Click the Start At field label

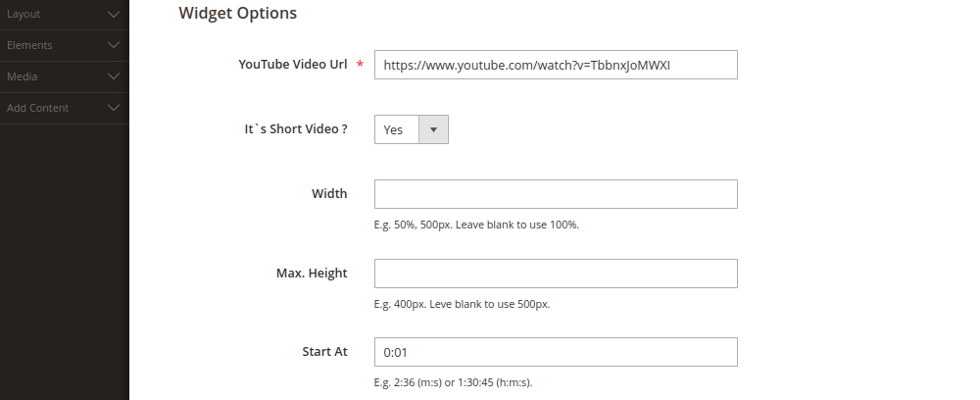pyautogui.click(x=324, y=352)
